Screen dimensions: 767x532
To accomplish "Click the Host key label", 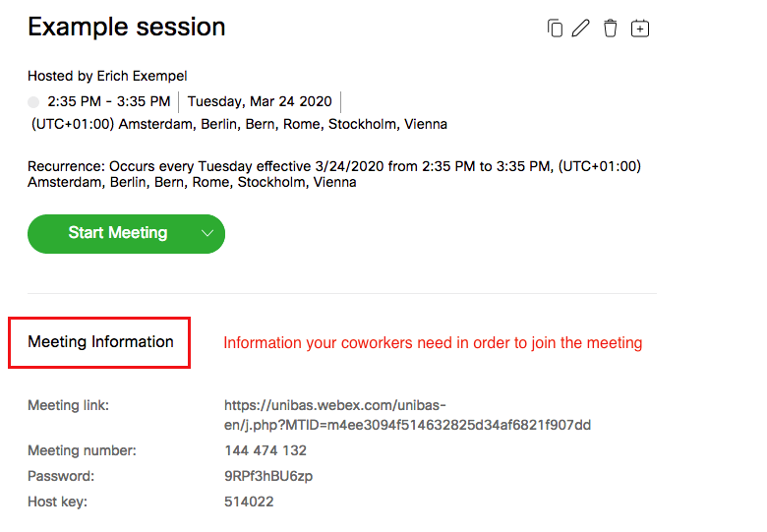I will (57, 502).
